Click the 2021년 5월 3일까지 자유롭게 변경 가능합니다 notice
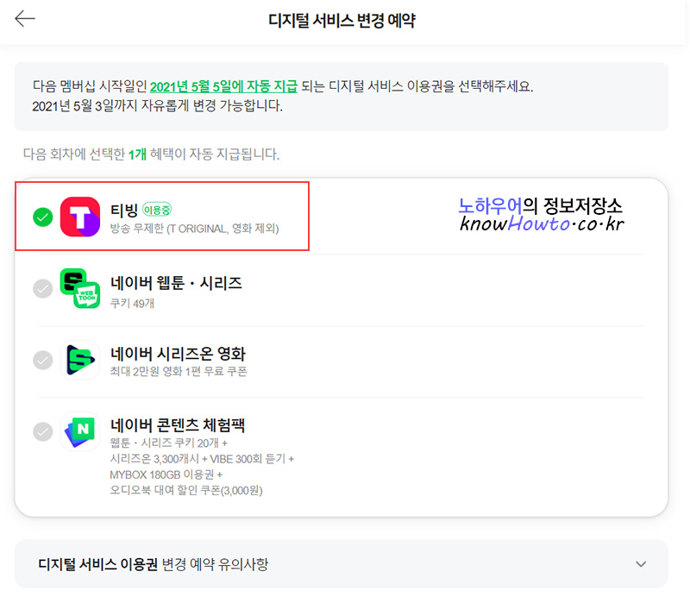 (x=157, y=105)
